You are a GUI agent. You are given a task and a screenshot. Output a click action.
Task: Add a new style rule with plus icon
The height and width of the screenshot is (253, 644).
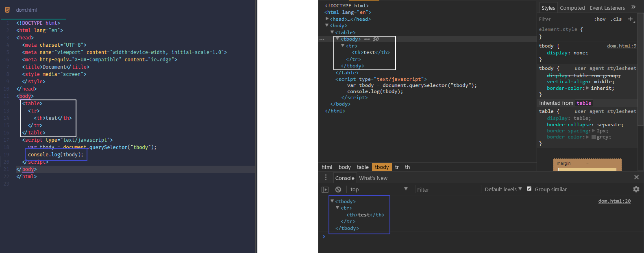click(x=631, y=19)
